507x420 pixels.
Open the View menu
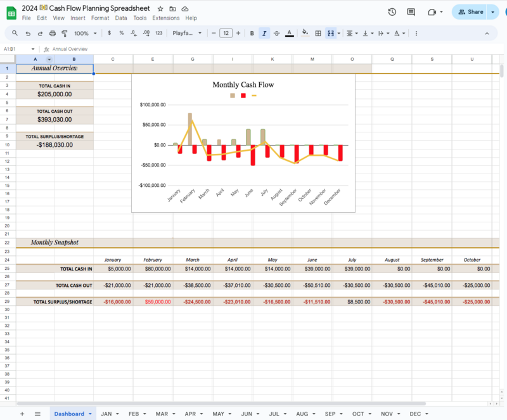pyautogui.click(x=58, y=18)
